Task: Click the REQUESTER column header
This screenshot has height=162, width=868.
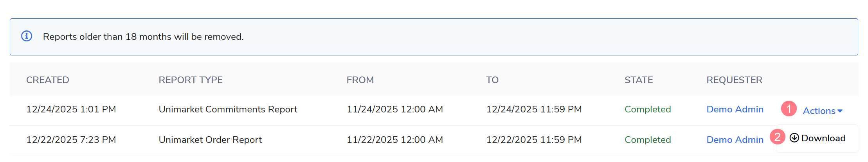Action: click(x=734, y=80)
